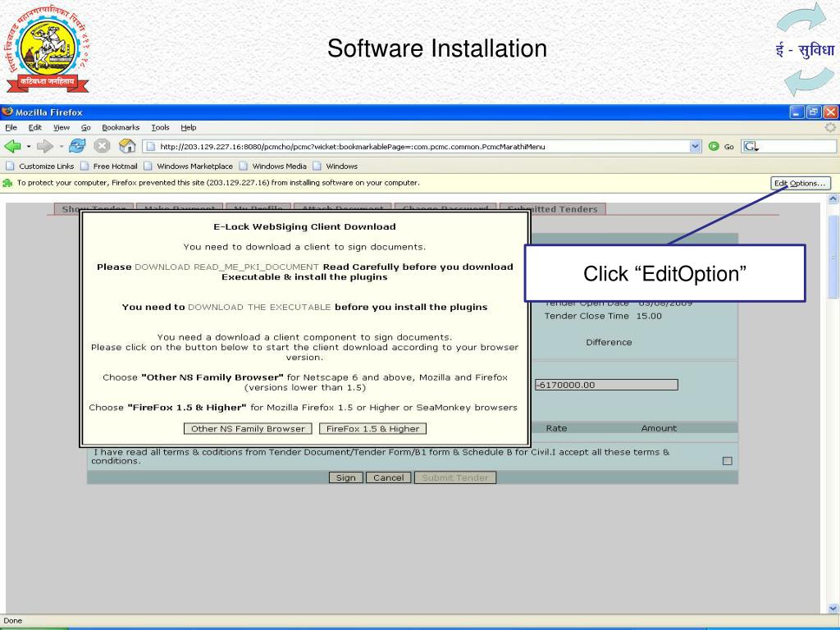The width and height of the screenshot is (840, 630).
Task: Open the View menu
Action: pyautogui.click(x=61, y=127)
